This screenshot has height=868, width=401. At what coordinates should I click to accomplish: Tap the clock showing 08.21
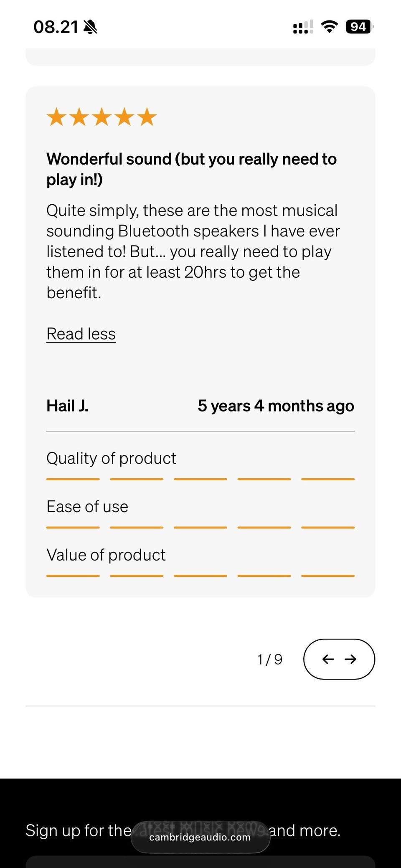click(56, 27)
